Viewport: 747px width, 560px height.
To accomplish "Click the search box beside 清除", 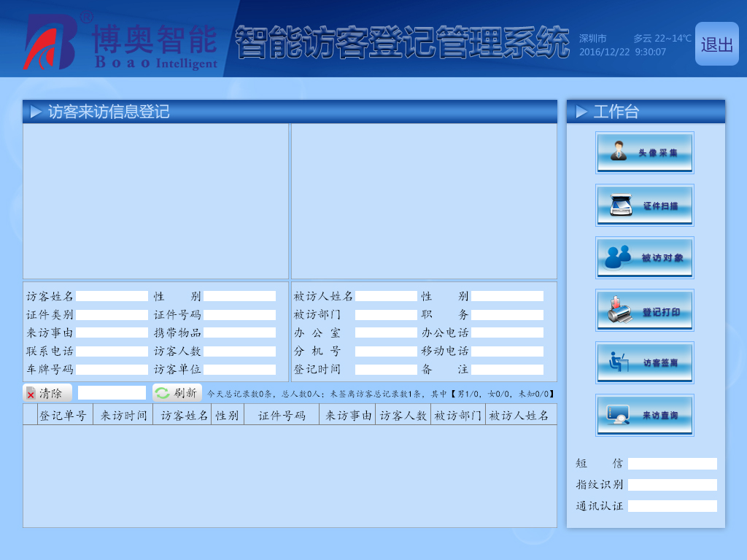I will point(112,393).
